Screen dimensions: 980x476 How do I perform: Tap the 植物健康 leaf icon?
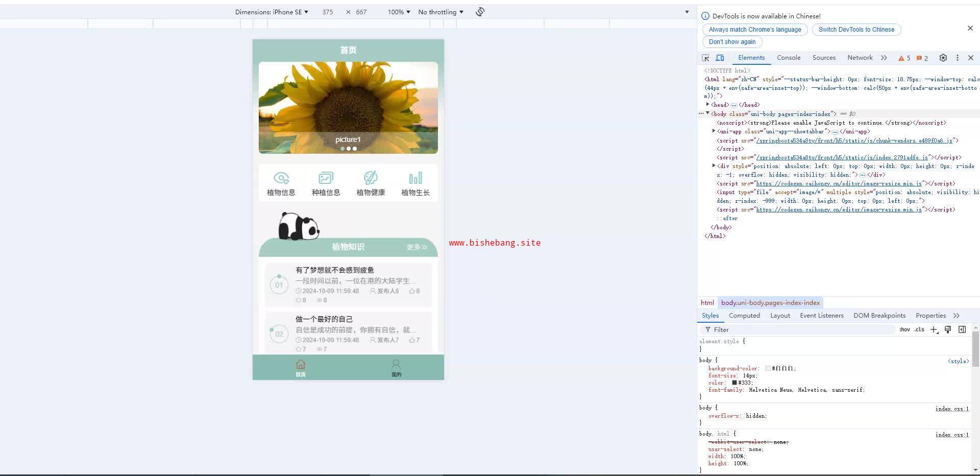click(x=371, y=178)
